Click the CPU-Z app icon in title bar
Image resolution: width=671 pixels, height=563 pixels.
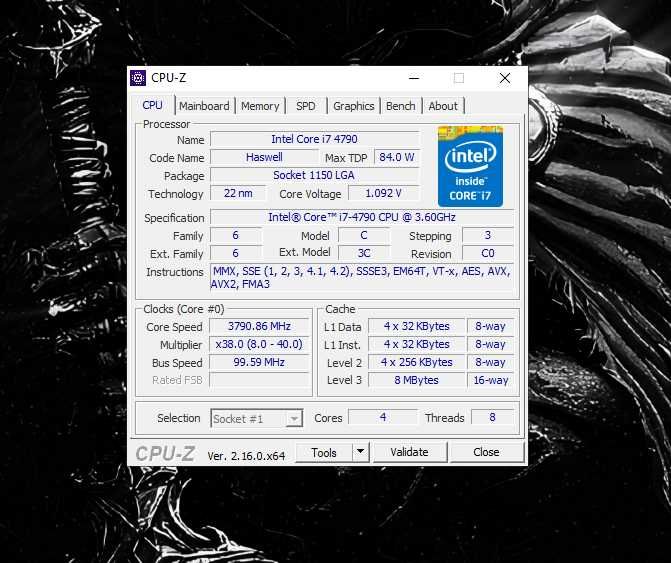pyautogui.click(x=138, y=78)
